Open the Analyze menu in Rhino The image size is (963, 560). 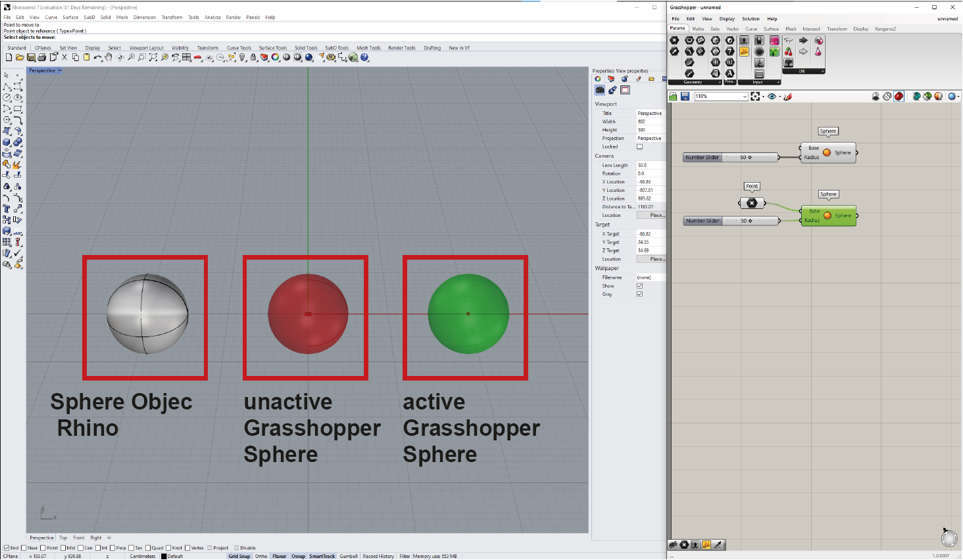pyautogui.click(x=212, y=17)
